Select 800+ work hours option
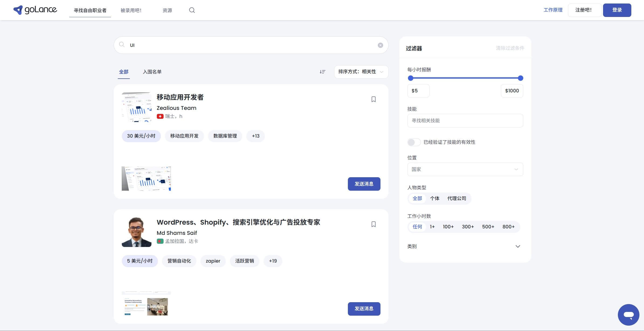Viewport: 644px width, 331px height. [x=508, y=227]
